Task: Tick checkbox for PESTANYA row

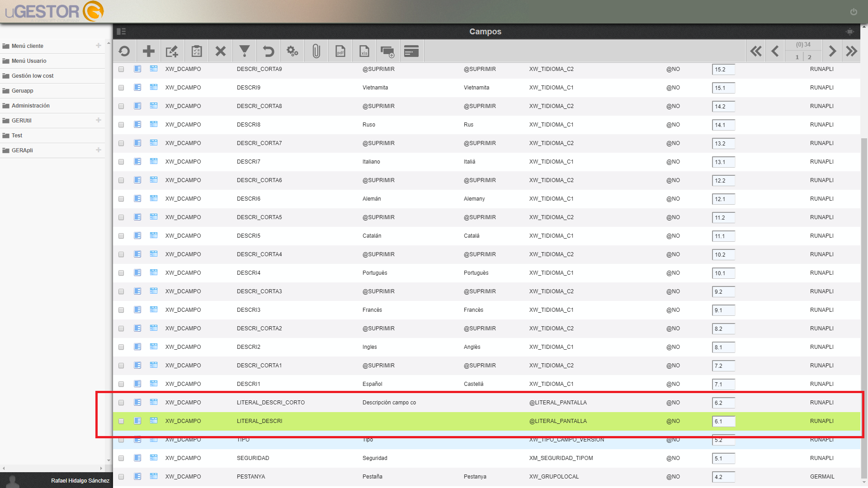Action: pyautogui.click(x=121, y=477)
